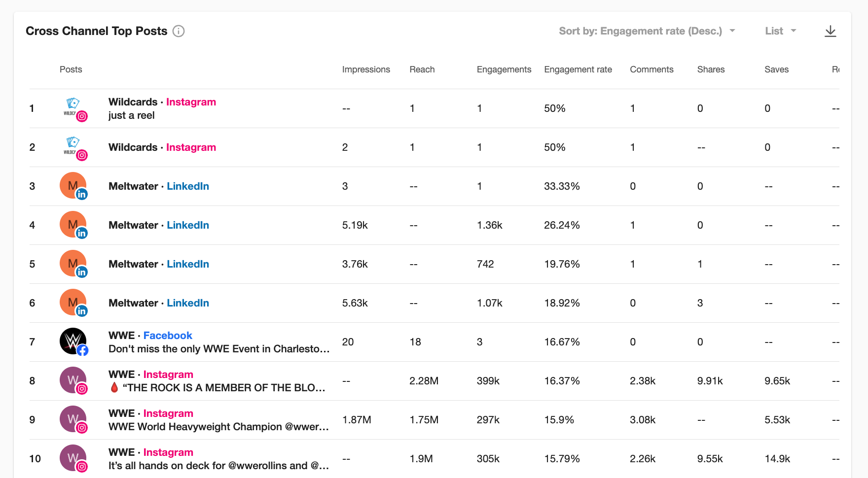Click the 3.08k comments value
The height and width of the screenshot is (478, 868).
[x=643, y=420]
